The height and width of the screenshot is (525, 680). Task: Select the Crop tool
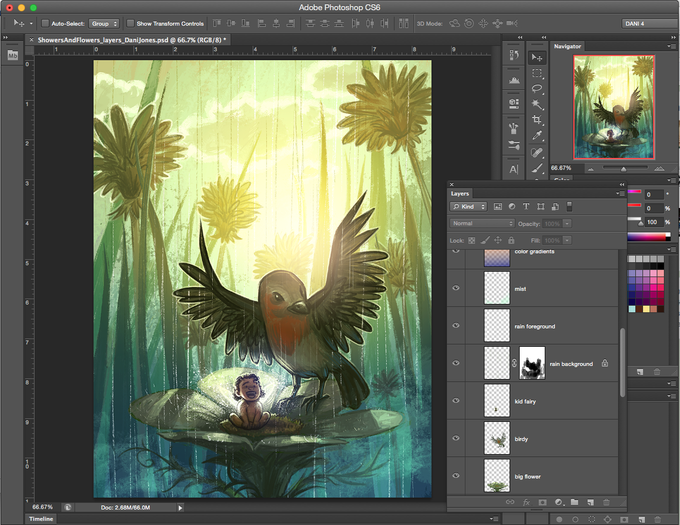(537, 120)
